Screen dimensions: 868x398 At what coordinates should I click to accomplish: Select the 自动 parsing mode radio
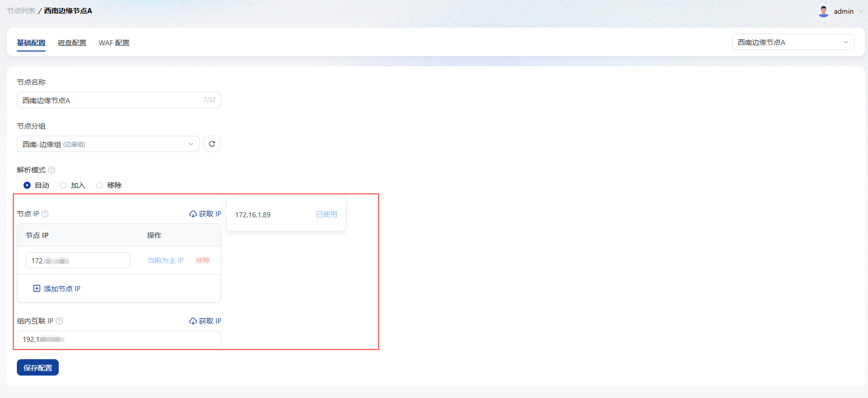point(27,185)
